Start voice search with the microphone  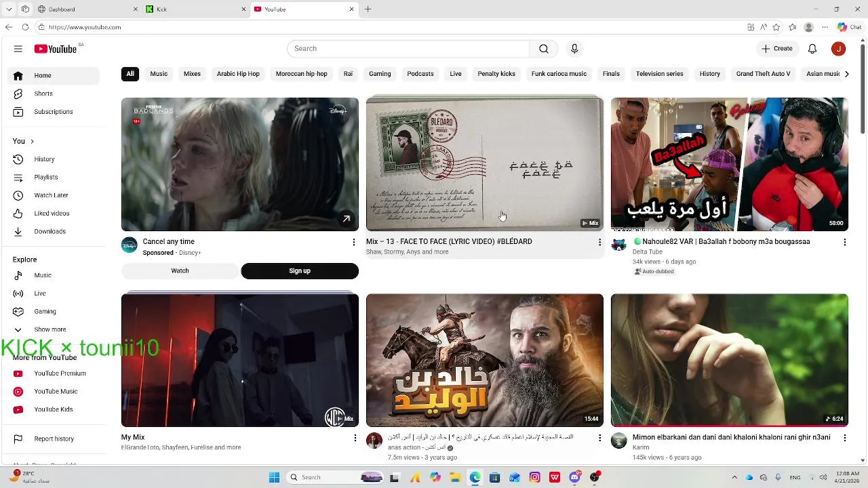coord(574,49)
